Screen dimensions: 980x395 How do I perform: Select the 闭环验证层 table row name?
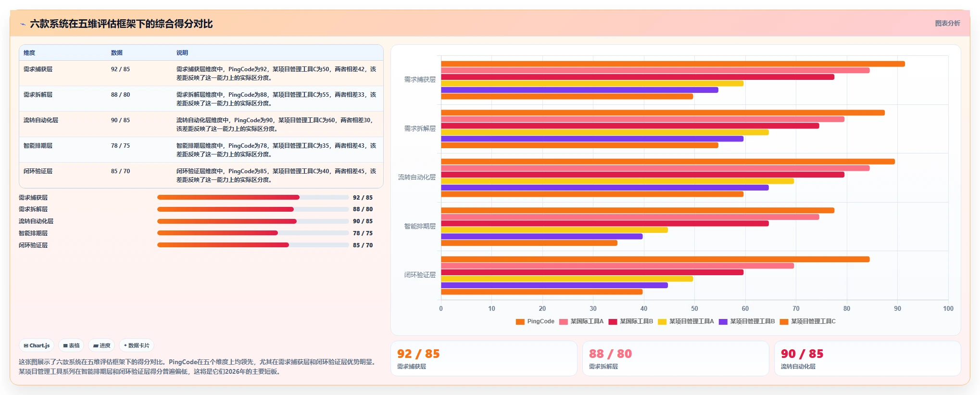click(38, 171)
